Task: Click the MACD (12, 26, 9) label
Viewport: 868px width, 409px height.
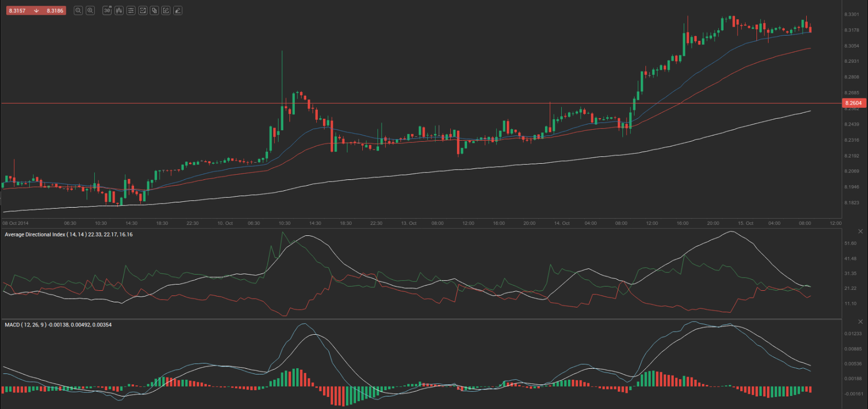Action: [58, 325]
